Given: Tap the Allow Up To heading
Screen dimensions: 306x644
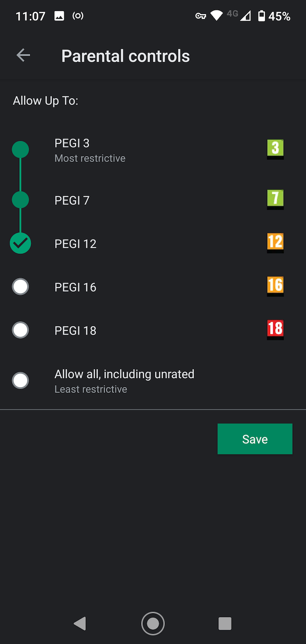Looking at the screenshot, I should click(45, 100).
